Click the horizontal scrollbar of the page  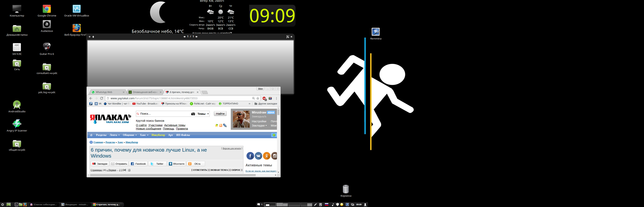pyautogui.click(x=173, y=175)
